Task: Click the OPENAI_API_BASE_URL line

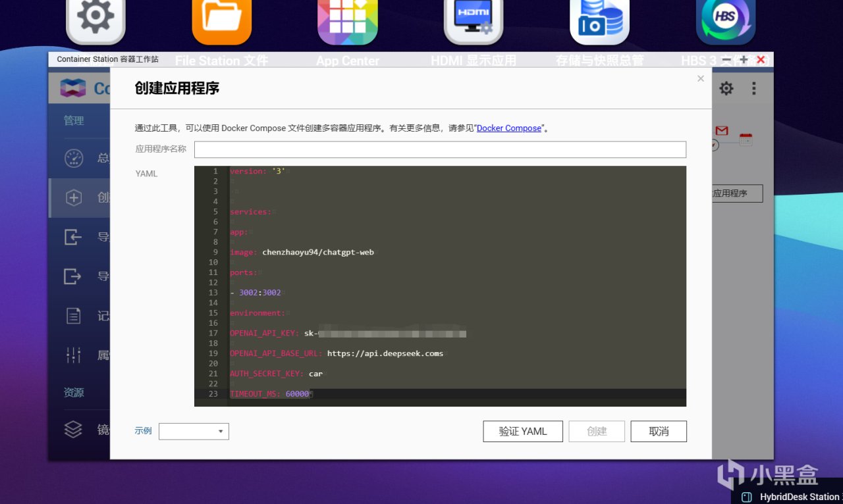Action: [x=337, y=353]
